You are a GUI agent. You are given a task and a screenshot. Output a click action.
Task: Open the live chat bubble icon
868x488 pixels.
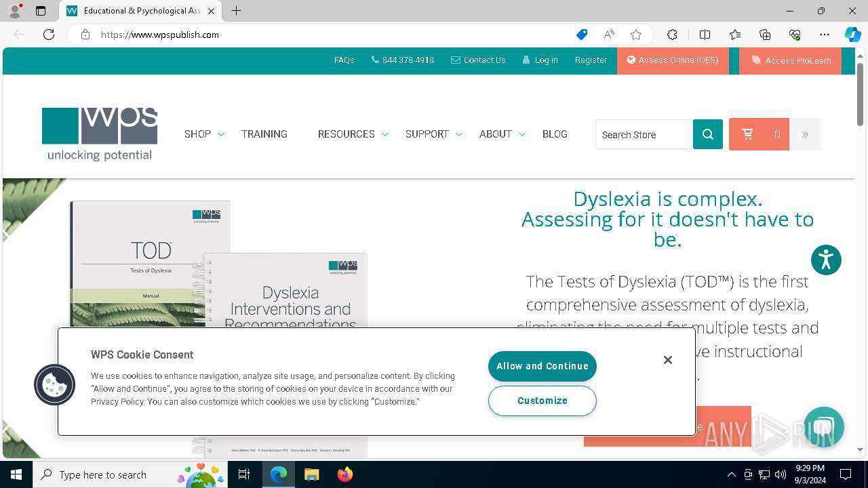(824, 426)
